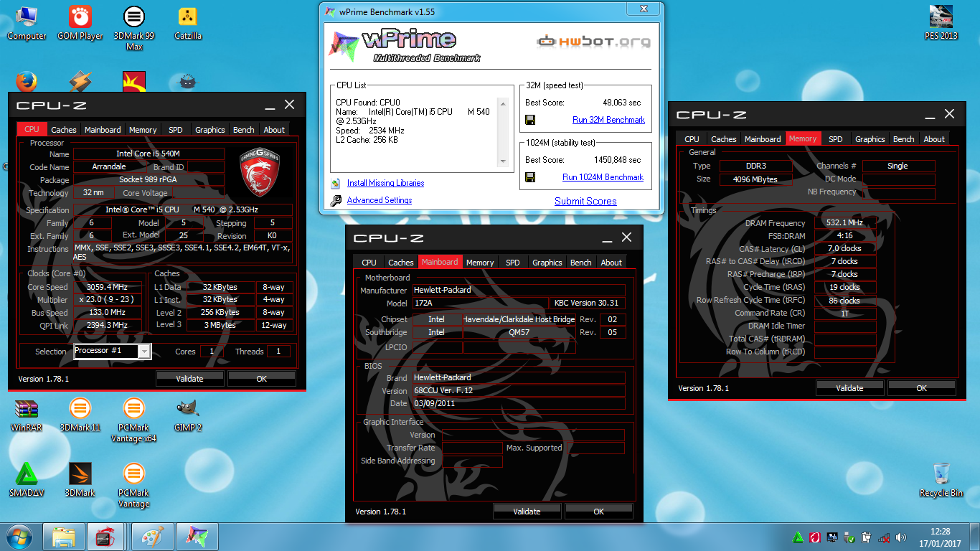Select the Code Name value Arrandale

pos(109,166)
